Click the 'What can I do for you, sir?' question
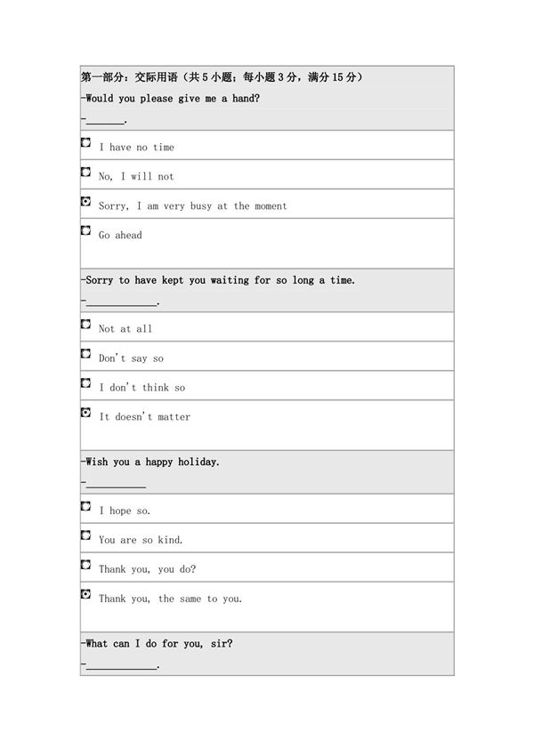The width and height of the screenshot is (534, 756). click(x=157, y=643)
